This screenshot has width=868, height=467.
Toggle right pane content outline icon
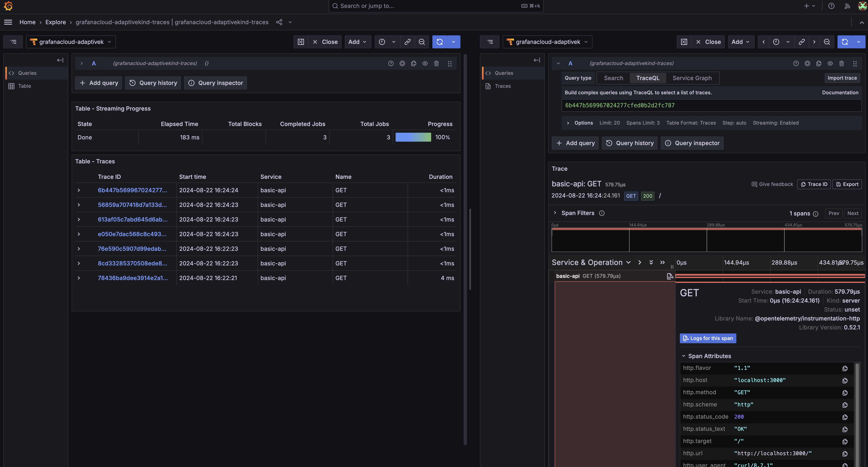490,42
